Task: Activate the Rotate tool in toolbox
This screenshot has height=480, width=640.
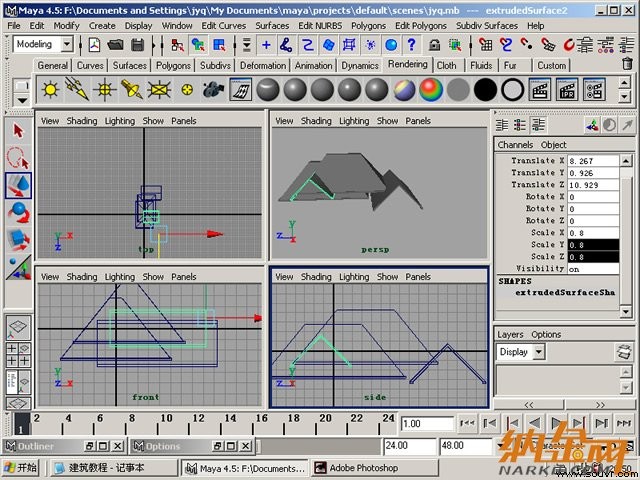Action: 18,213
